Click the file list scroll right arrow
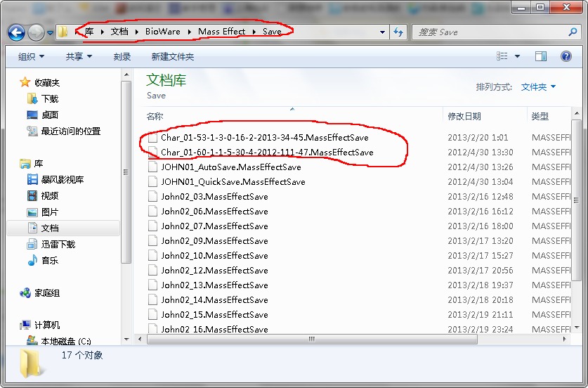 pos(565,339)
